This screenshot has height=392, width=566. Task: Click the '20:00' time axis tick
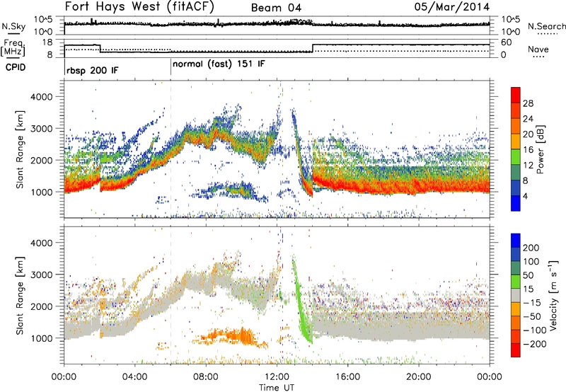coord(418,377)
